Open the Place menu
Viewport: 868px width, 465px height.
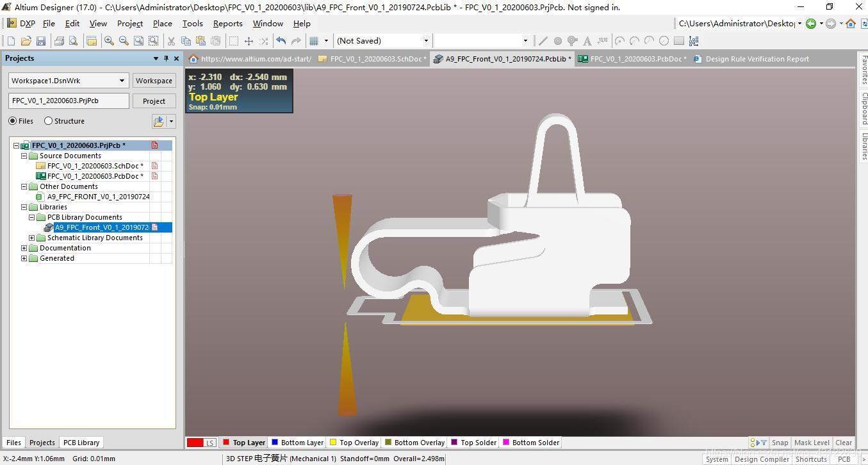pyautogui.click(x=162, y=24)
